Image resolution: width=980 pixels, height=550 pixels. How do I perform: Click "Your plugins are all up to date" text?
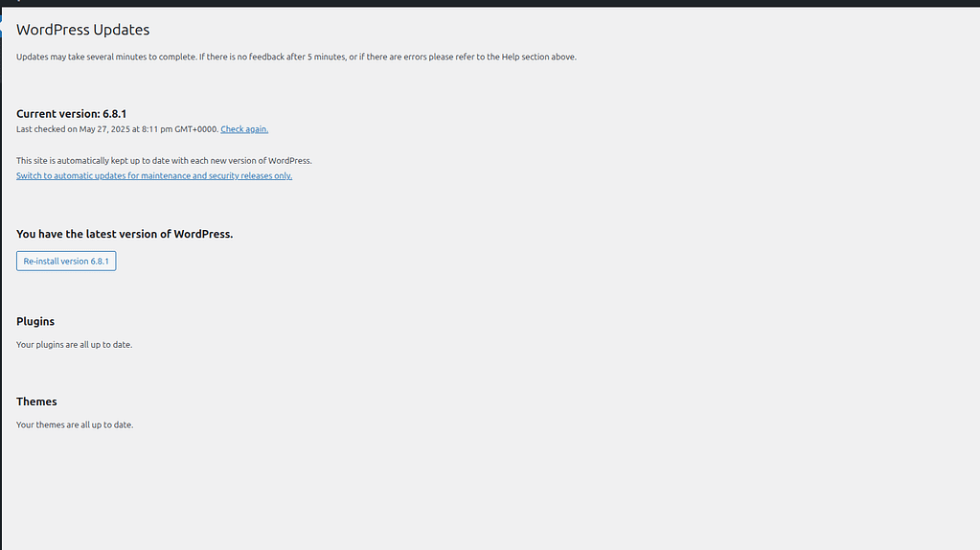coord(74,345)
